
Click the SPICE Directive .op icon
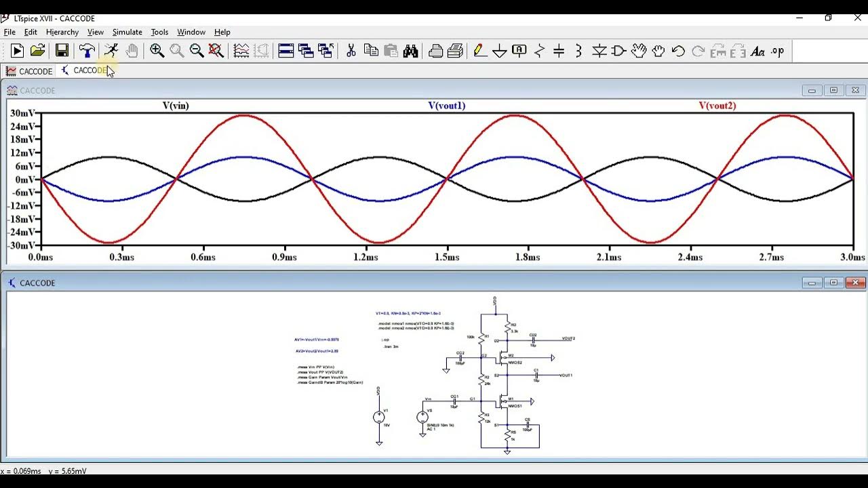[777, 51]
